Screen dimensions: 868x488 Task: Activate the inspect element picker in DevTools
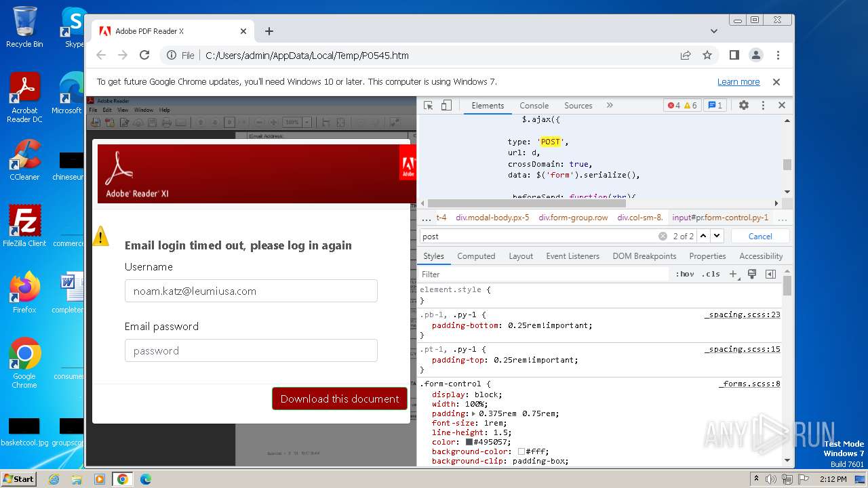point(428,105)
